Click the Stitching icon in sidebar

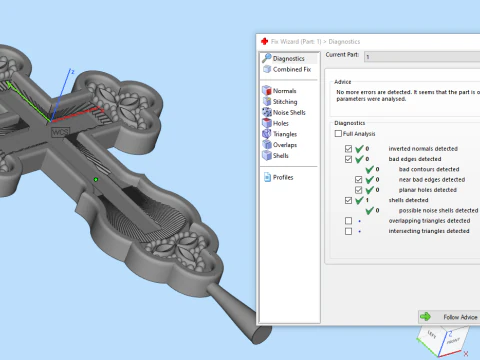click(267, 101)
